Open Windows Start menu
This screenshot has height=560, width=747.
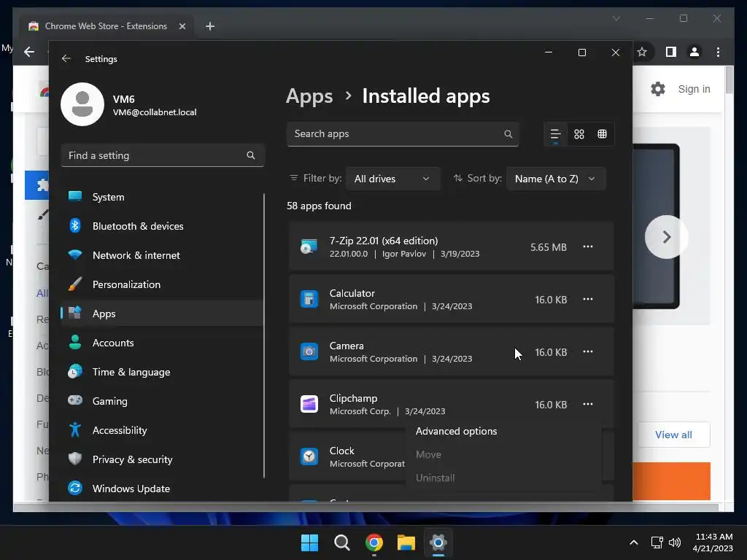tap(309, 542)
